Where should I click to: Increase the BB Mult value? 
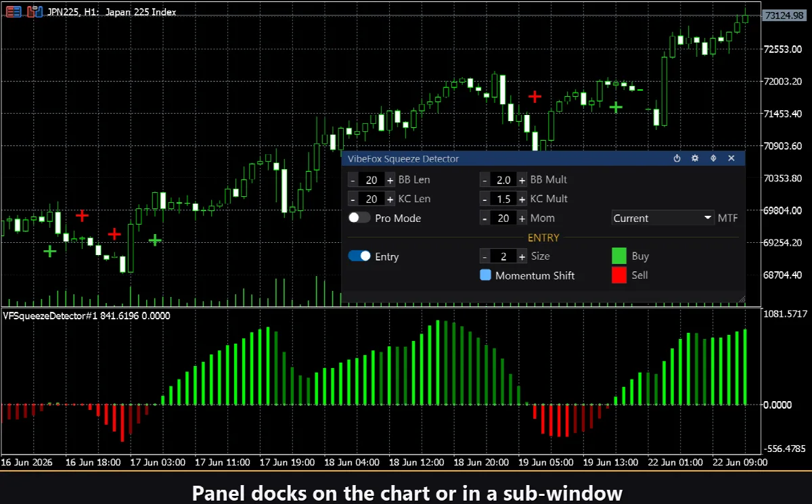(x=522, y=180)
